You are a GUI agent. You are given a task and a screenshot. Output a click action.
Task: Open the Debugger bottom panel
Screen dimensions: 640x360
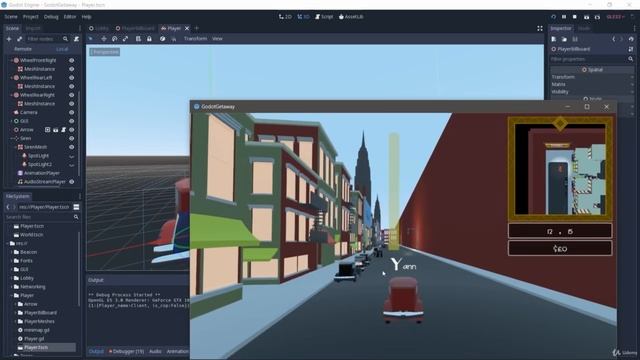point(126,351)
